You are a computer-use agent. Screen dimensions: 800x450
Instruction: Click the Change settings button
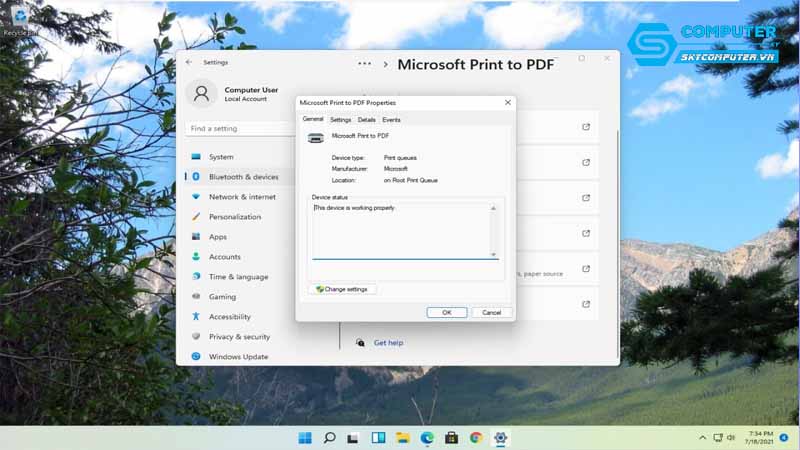[342, 289]
